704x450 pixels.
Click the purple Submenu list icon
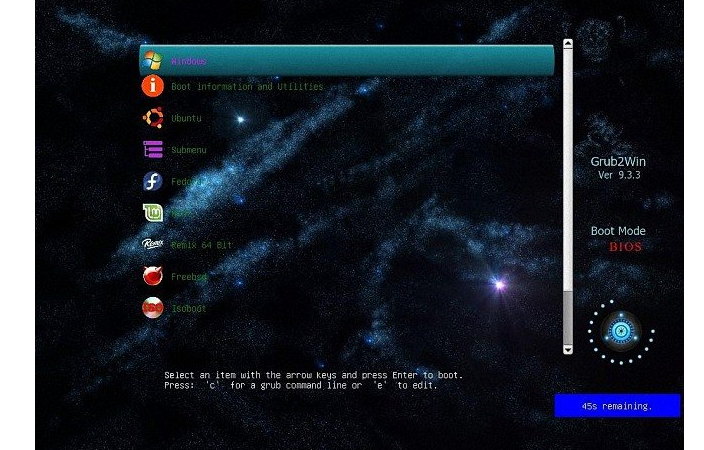click(153, 150)
